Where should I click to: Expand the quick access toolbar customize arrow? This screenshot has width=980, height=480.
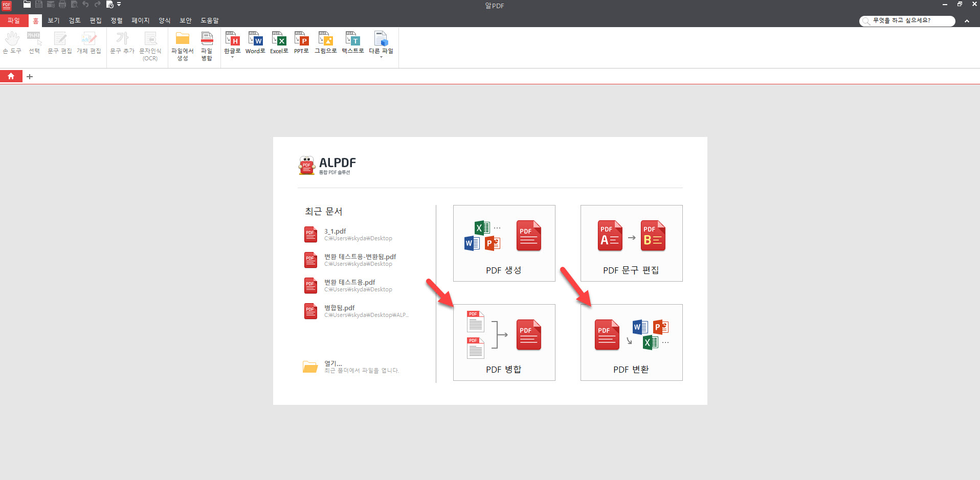click(x=119, y=5)
